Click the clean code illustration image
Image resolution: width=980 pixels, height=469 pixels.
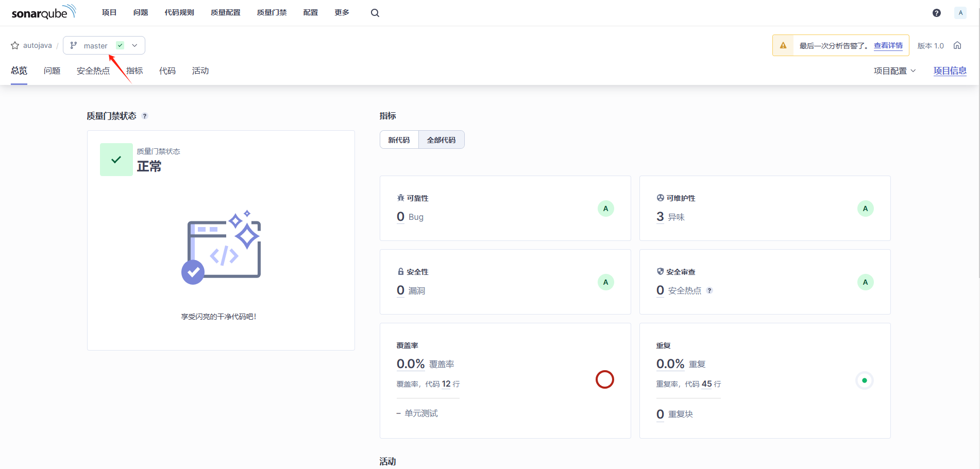coord(221,247)
